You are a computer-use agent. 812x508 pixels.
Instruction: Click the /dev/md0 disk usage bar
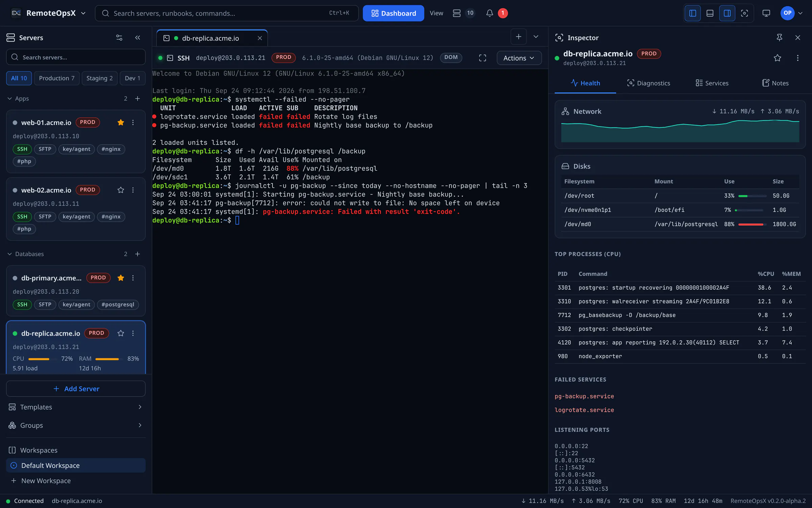pyautogui.click(x=752, y=225)
